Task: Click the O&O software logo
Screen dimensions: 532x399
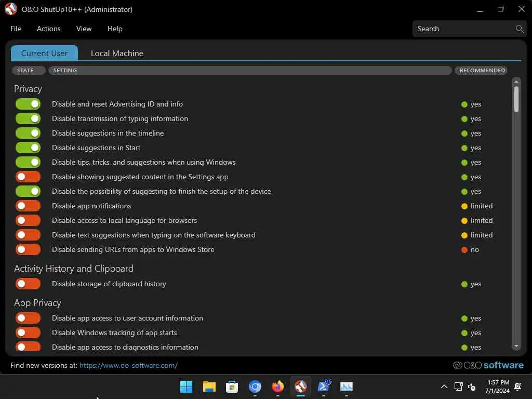Action: pos(488,365)
